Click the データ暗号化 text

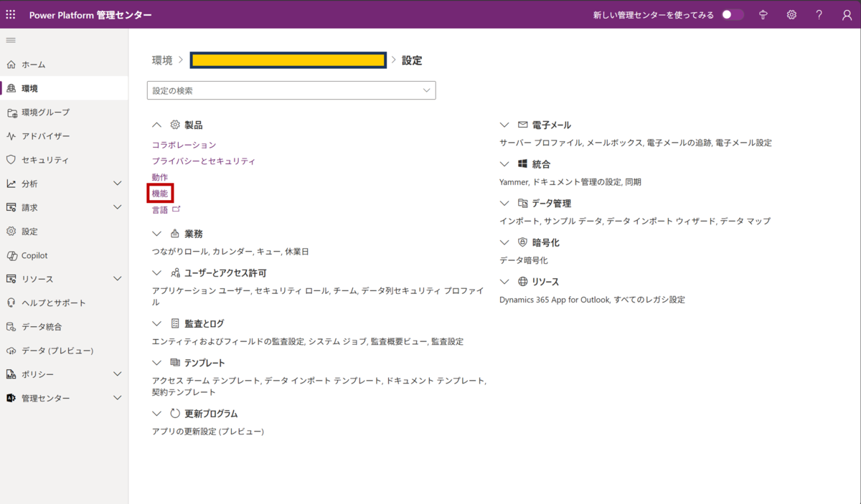pos(524,261)
